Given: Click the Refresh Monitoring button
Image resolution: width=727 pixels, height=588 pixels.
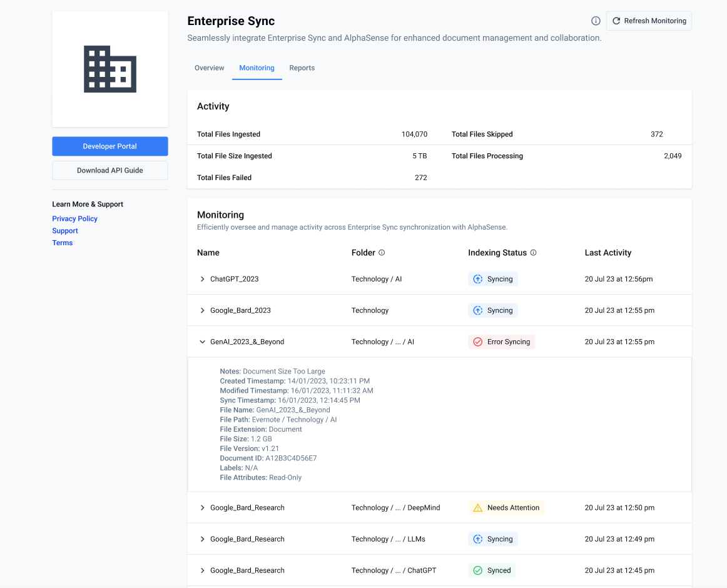Looking at the screenshot, I should pyautogui.click(x=649, y=21).
